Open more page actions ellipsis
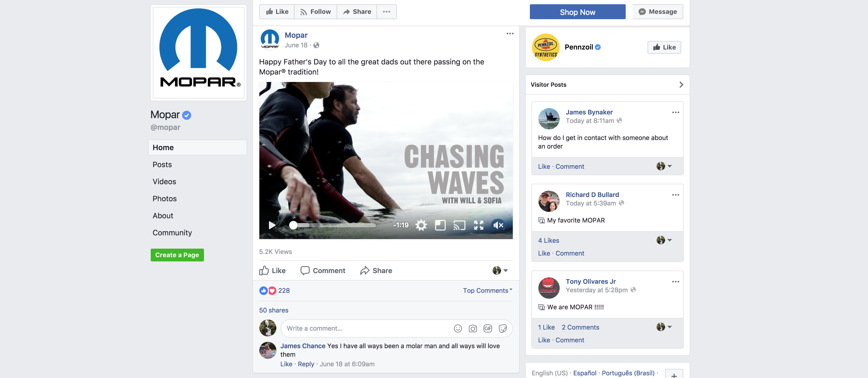The image size is (868, 378). pyautogui.click(x=387, y=12)
